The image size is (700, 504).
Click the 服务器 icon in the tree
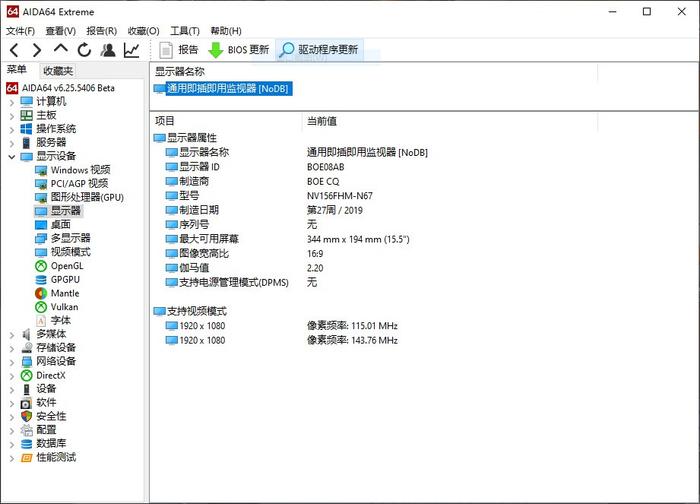(26, 143)
